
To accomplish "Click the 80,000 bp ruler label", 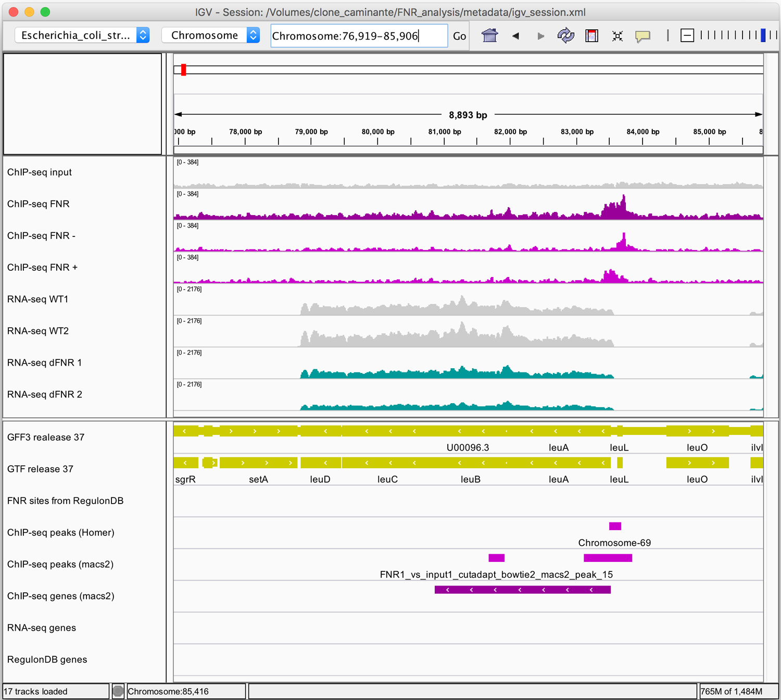I will click(378, 132).
